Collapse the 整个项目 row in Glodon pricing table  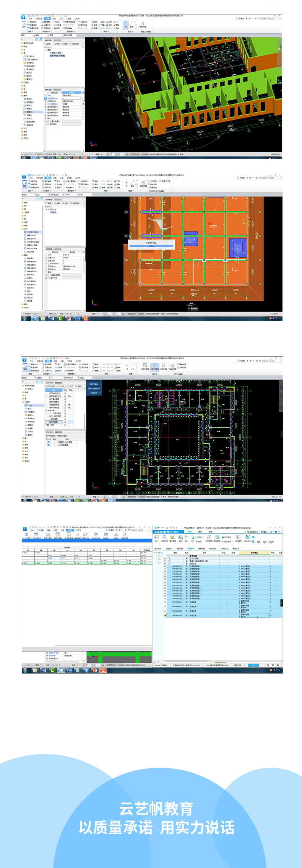tap(168, 556)
